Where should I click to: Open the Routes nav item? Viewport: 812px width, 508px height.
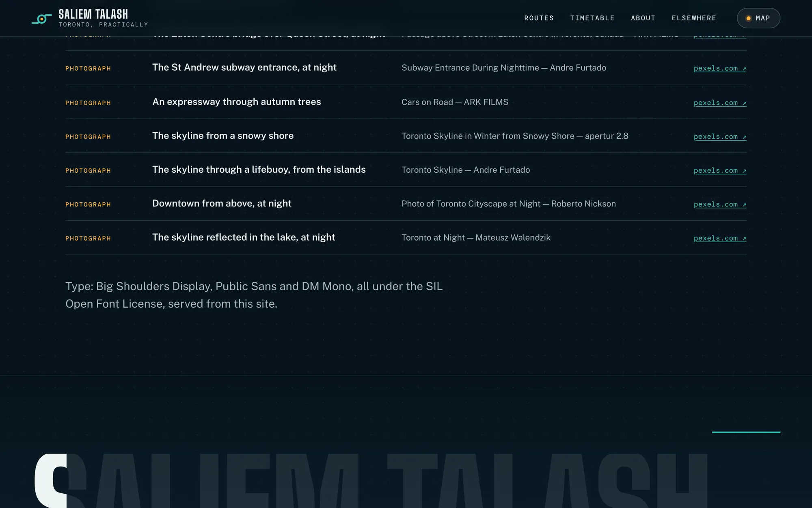click(539, 18)
